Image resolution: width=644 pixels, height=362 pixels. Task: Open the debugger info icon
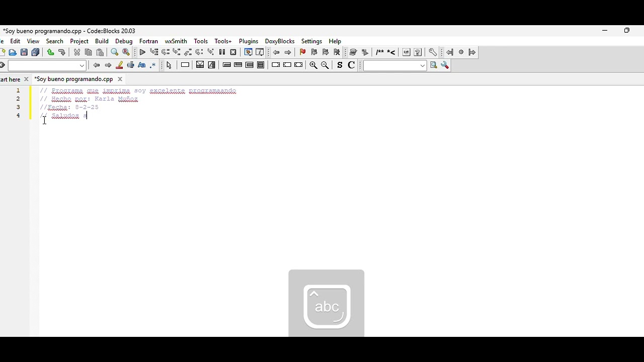pos(260,52)
